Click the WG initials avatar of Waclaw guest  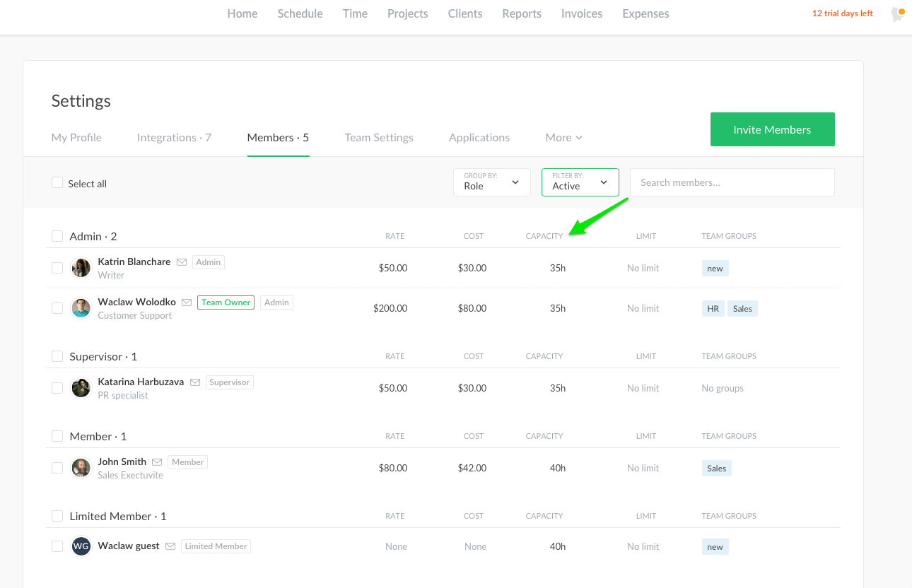81,546
